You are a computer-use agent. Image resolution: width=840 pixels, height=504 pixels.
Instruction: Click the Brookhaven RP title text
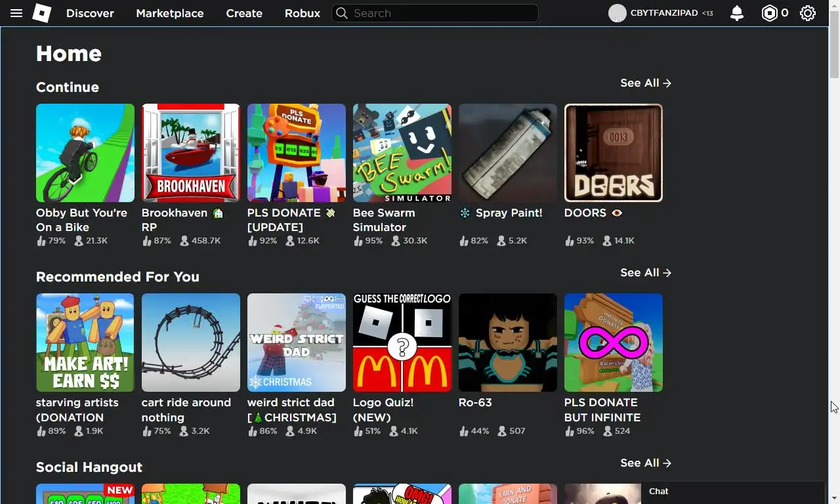click(183, 220)
